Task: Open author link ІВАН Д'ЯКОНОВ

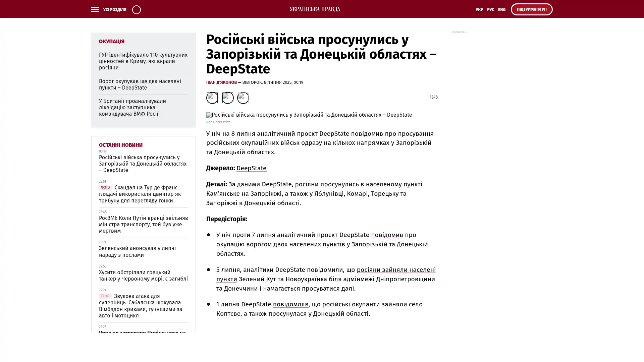Action: (221, 82)
